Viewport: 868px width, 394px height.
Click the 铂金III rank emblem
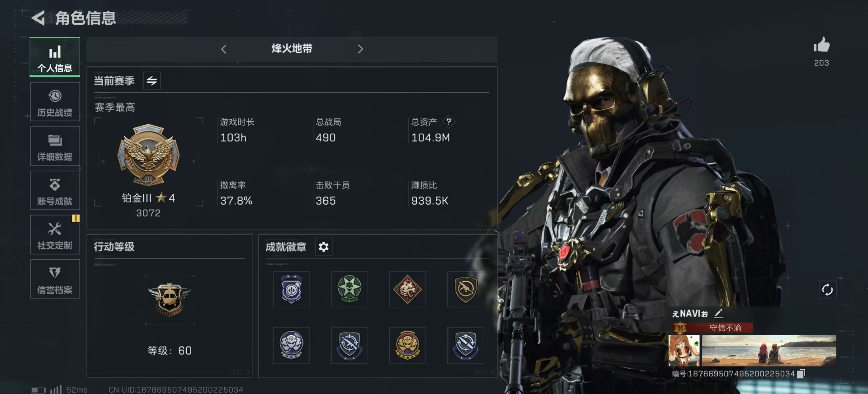(x=148, y=155)
